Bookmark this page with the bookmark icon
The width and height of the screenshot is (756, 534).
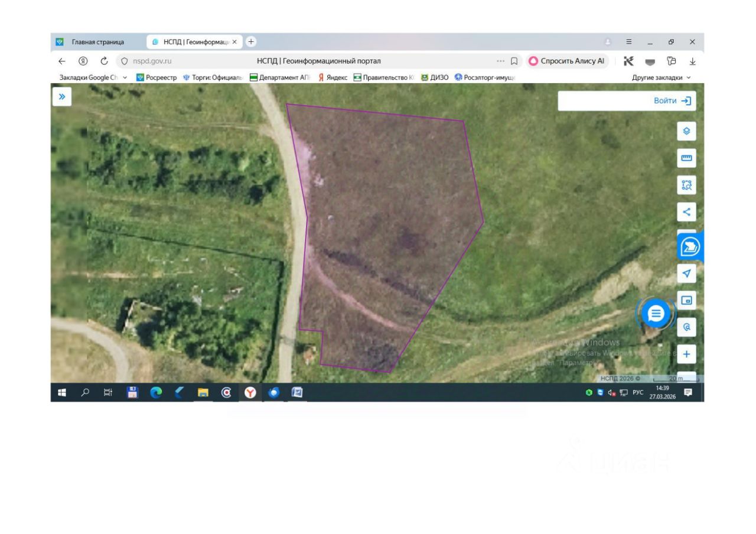pyautogui.click(x=514, y=61)
